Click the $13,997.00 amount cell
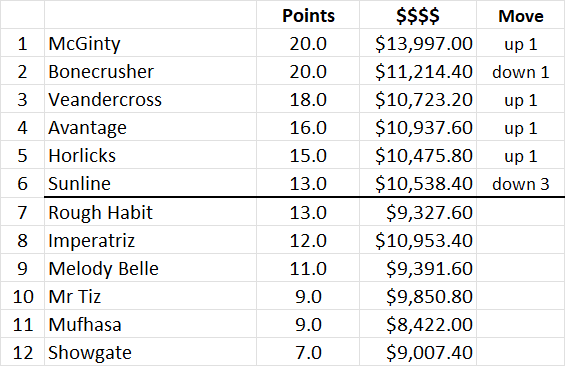 pos(418,43)
